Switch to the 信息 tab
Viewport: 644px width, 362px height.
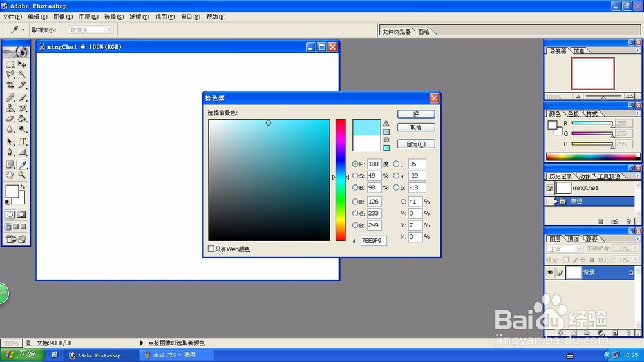579,51
